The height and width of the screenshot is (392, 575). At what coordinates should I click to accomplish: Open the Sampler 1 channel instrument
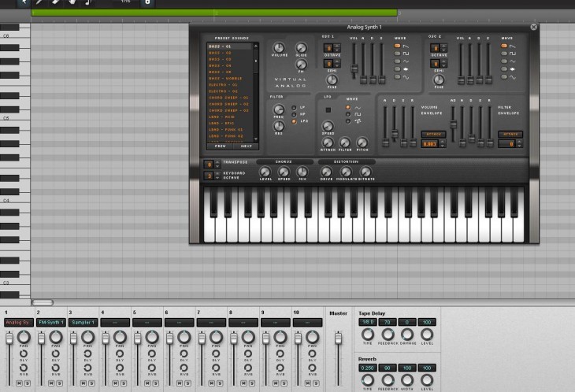[x=83, y=323]
